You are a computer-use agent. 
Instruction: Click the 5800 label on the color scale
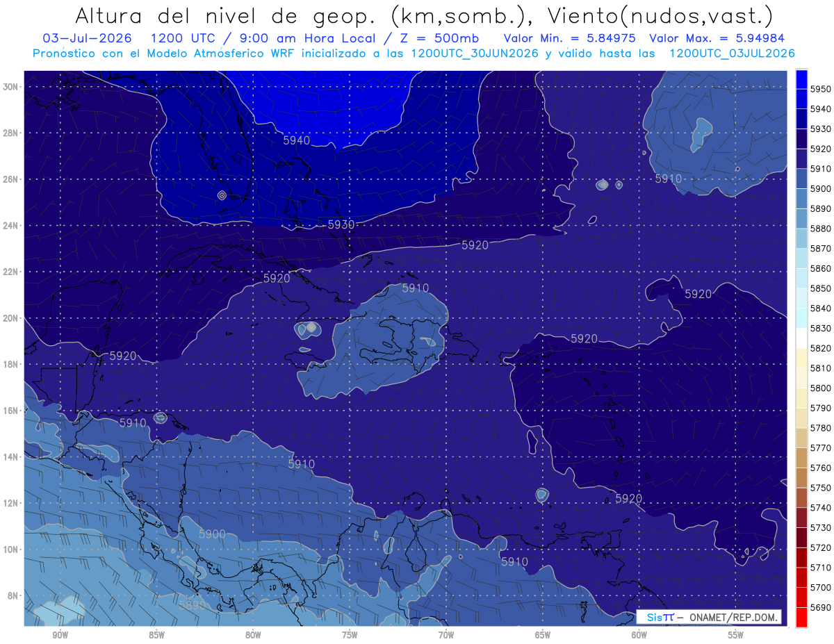(820, 388)
